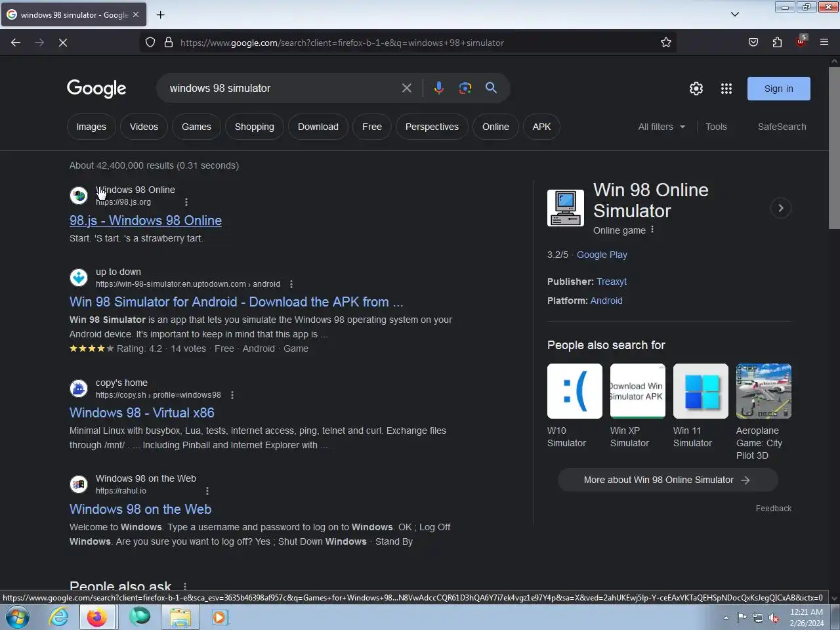Select the APK filter chip
Viewport: 840px width, 630px height.
coord(541,127)
